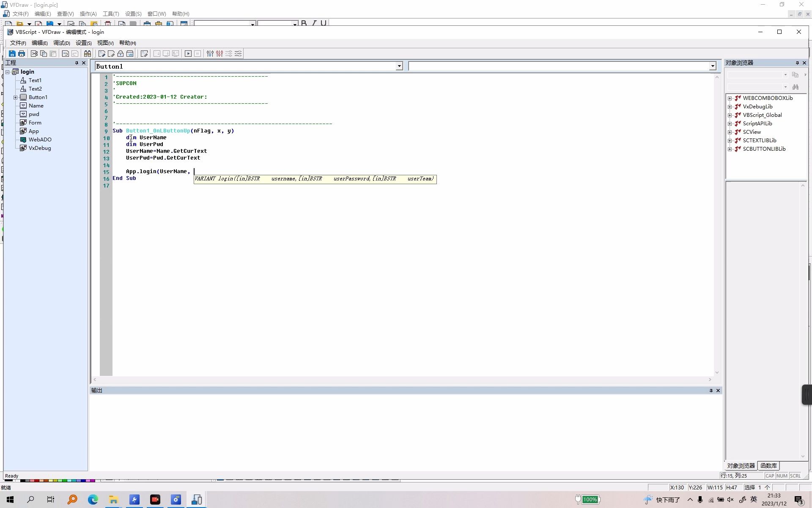Expand the VBScript_Global library node
This screenshot has width=812, height=508.
coord(730,115)
